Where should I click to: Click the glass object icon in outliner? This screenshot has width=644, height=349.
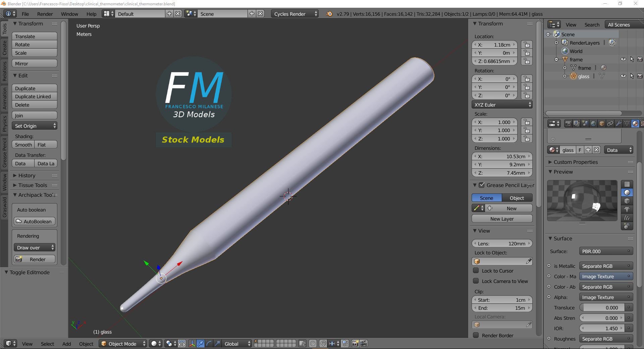(x=573, y=76)
